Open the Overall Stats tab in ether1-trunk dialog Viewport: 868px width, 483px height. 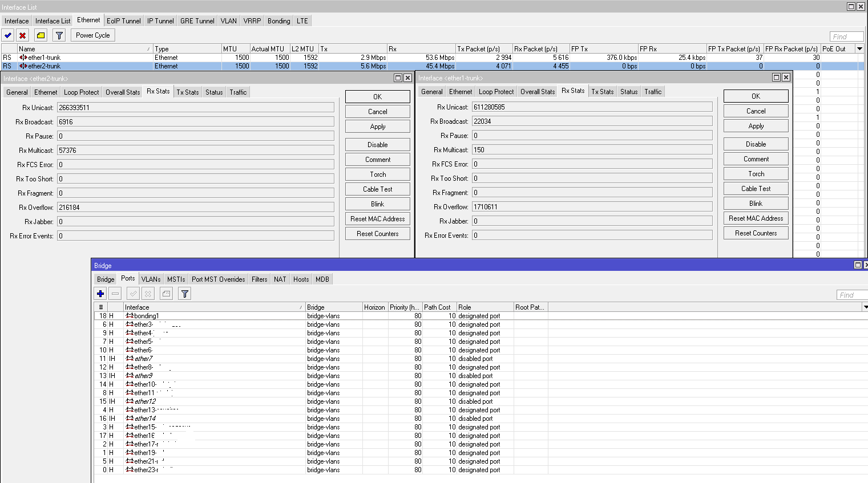pos(538,92)
